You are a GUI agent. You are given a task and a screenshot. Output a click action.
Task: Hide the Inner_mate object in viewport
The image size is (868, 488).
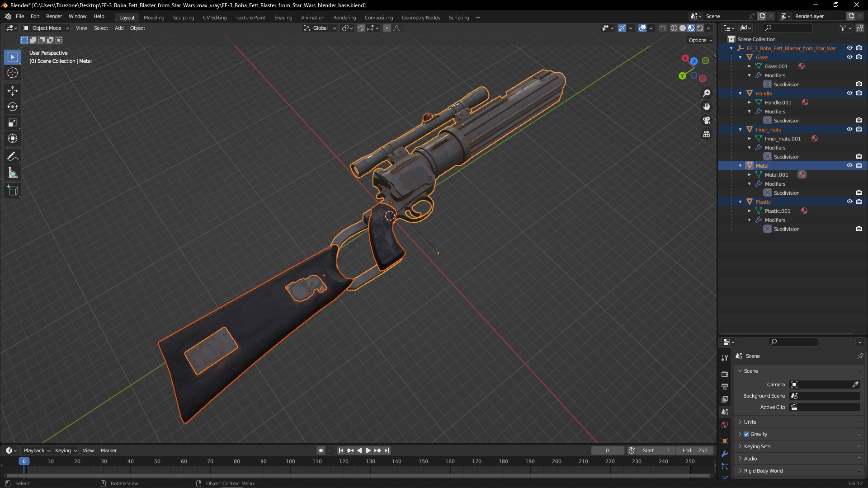coord(849,129)
